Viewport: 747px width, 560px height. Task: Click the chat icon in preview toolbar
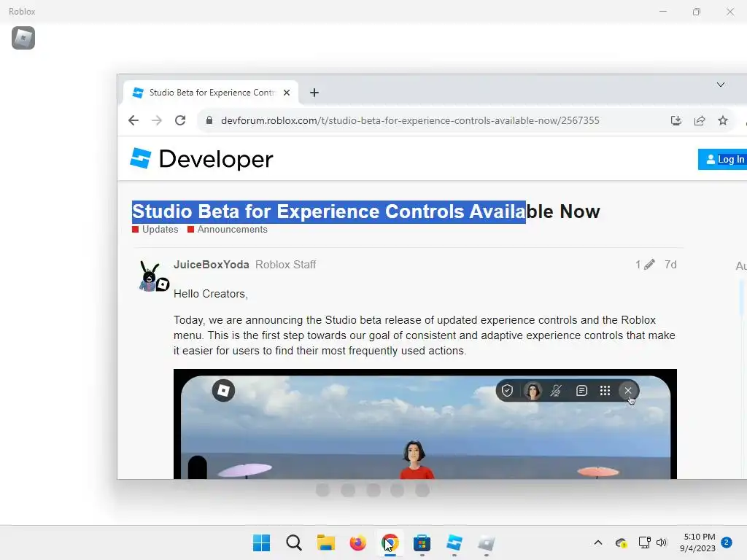coord(581,391)
